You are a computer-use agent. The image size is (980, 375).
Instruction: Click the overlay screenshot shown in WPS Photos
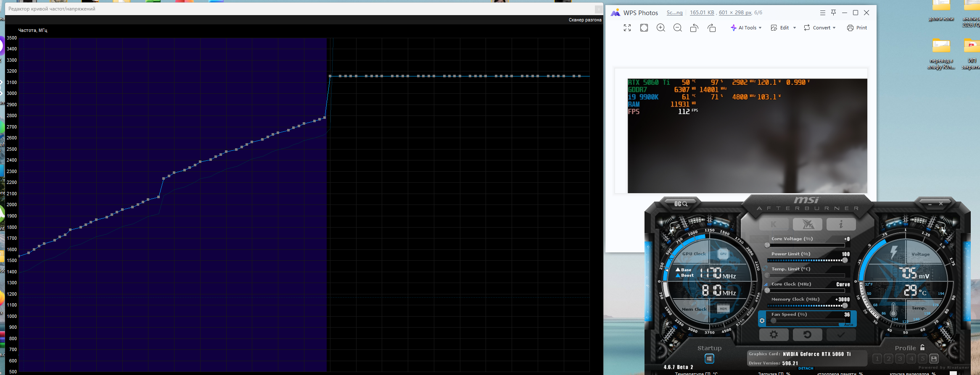click(747, 136)
